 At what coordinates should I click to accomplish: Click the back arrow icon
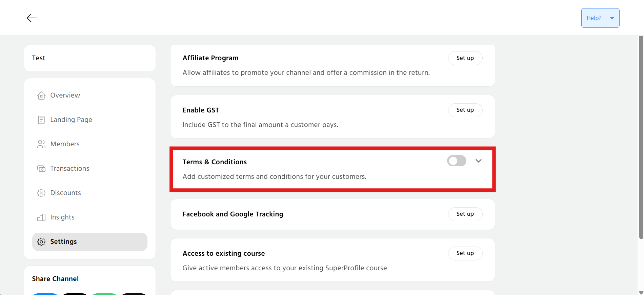click(x=32, y=18)
